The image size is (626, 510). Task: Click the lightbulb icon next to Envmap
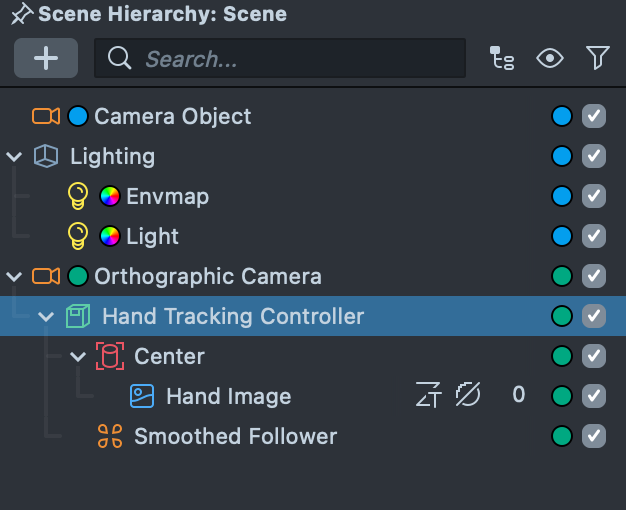click(78, 196)
